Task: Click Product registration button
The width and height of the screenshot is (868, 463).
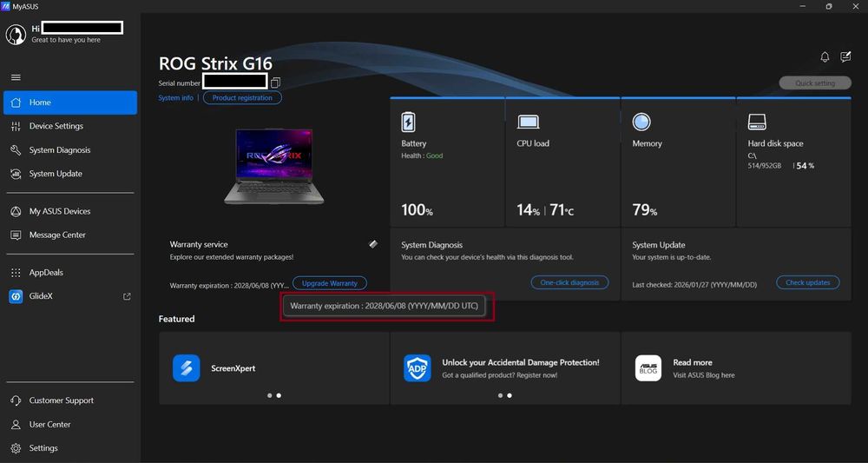Action: [x=242, y=98]
